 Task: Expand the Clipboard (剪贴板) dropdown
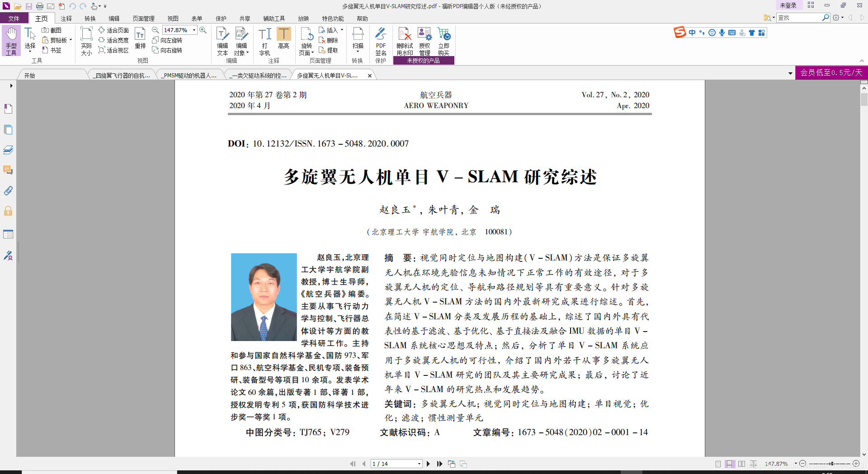coord(71,40)
